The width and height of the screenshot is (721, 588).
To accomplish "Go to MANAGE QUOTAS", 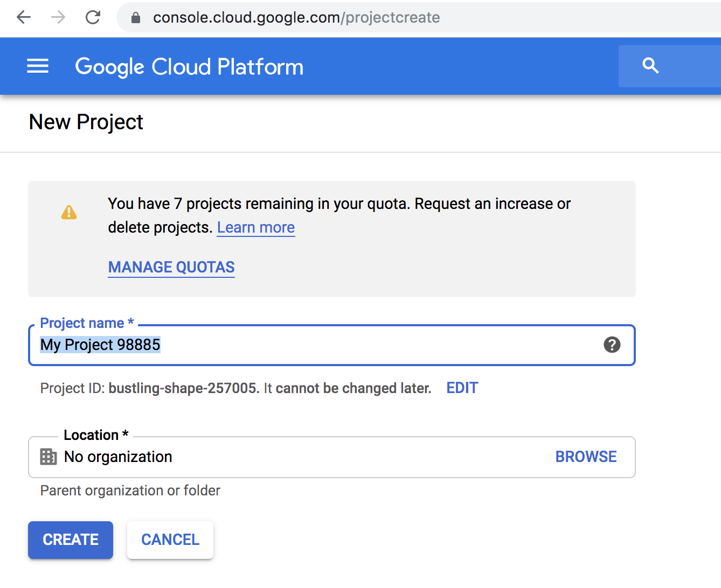I will [171, 267].
